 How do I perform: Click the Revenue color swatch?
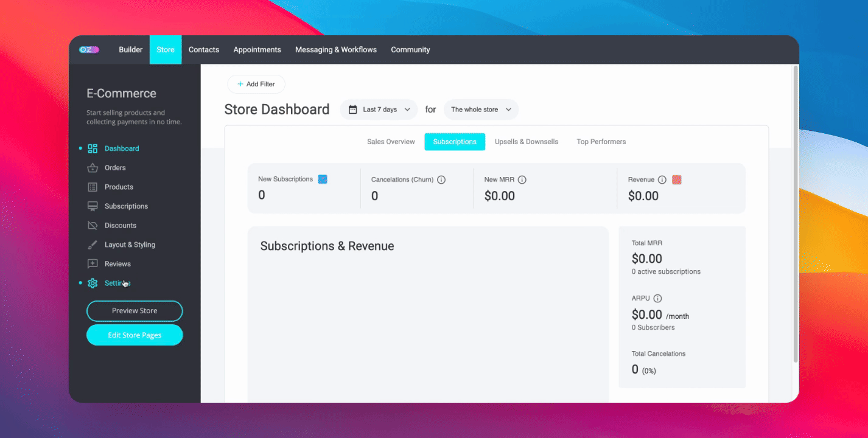[x=677, y=180]
